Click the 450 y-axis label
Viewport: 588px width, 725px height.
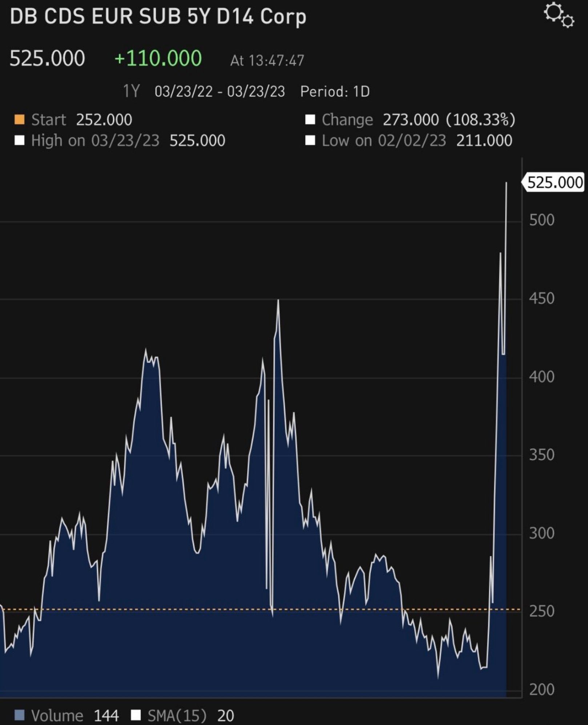541,299
